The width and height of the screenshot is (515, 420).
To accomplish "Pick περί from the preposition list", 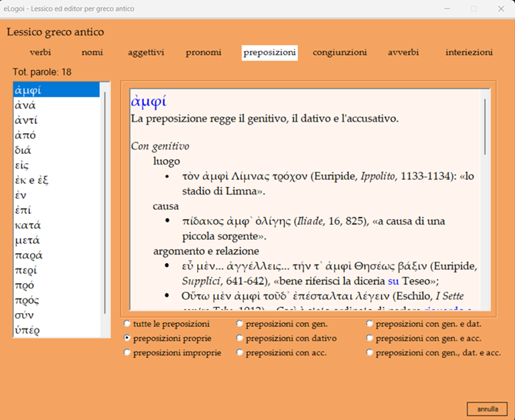I will [27, 271].
